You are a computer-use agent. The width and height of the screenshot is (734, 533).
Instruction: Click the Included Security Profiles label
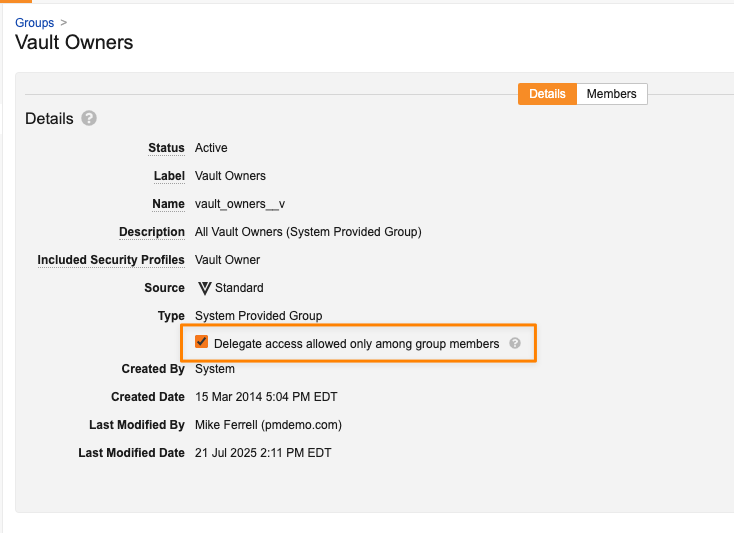(111, 260)
